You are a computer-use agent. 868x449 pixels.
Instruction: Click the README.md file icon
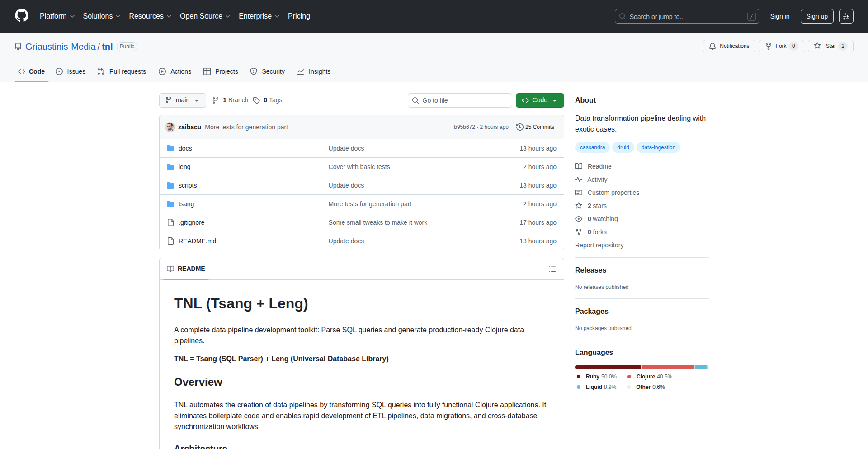pos(170,241)
